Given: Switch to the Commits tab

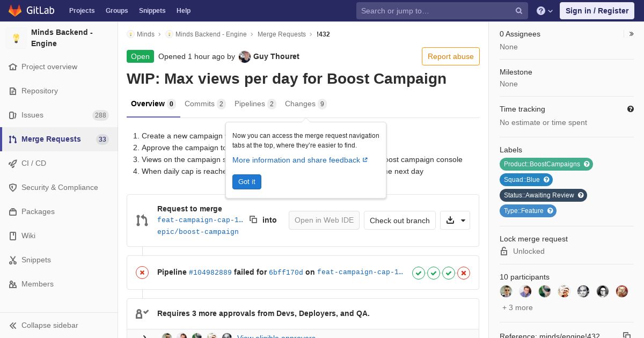Looking at the screenshot, I should click(205, 104).
